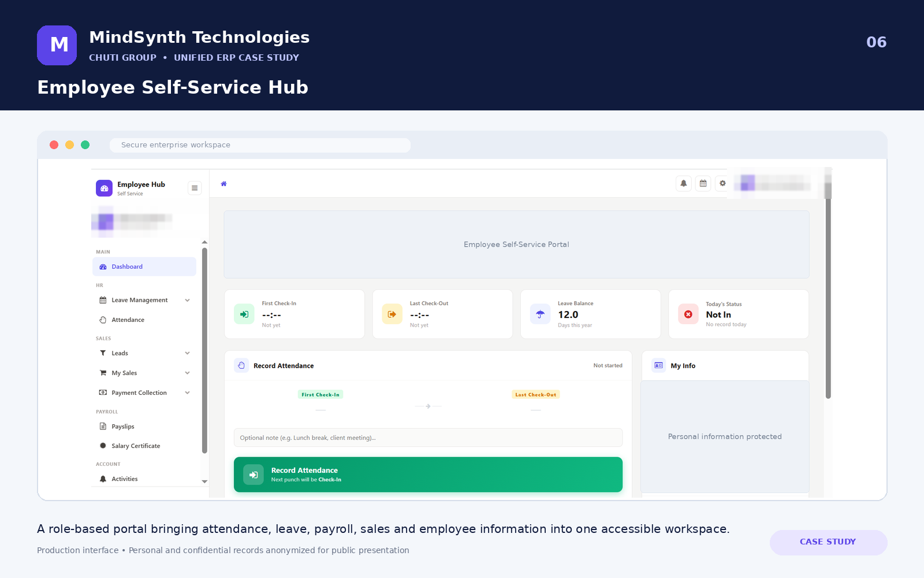The image size is (924, 578).
Task: Click the Last Check-Out yellow badge
Action: tap(536, 395)
